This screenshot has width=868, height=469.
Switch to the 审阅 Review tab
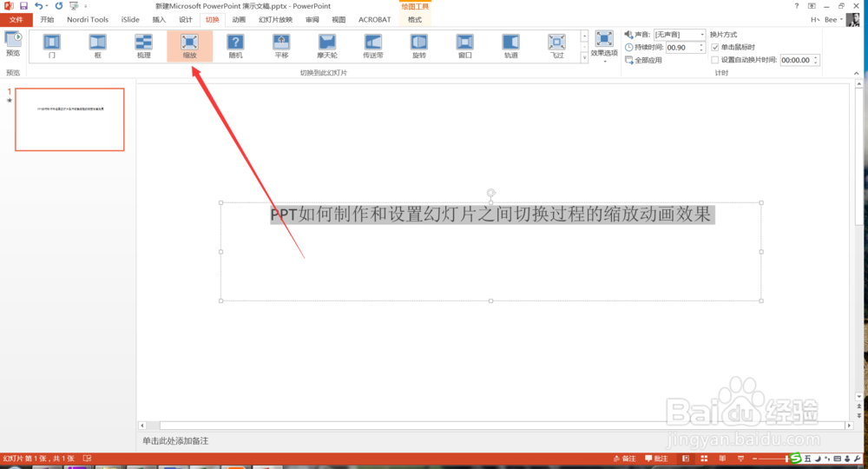tap(312, 19)
